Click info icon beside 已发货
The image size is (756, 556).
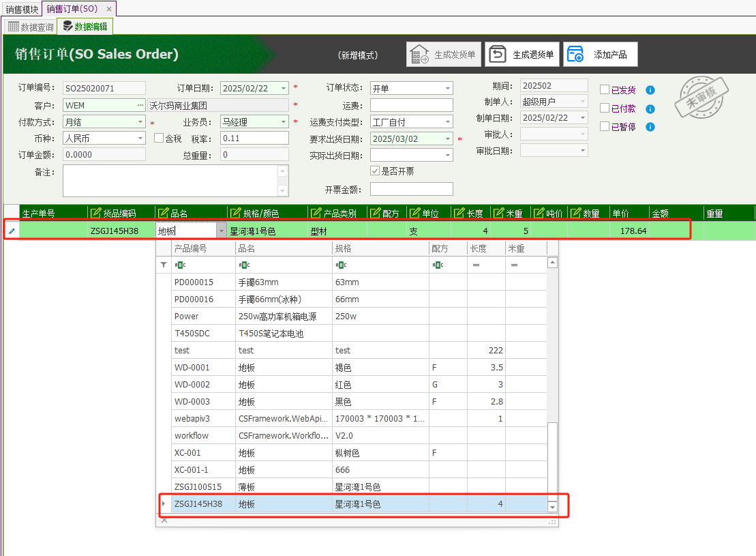(x=650, y=90)
